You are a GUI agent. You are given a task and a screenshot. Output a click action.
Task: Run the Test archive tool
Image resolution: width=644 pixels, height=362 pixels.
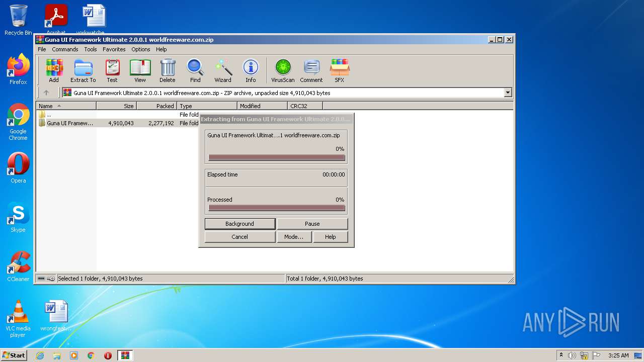tap(112, 70)
